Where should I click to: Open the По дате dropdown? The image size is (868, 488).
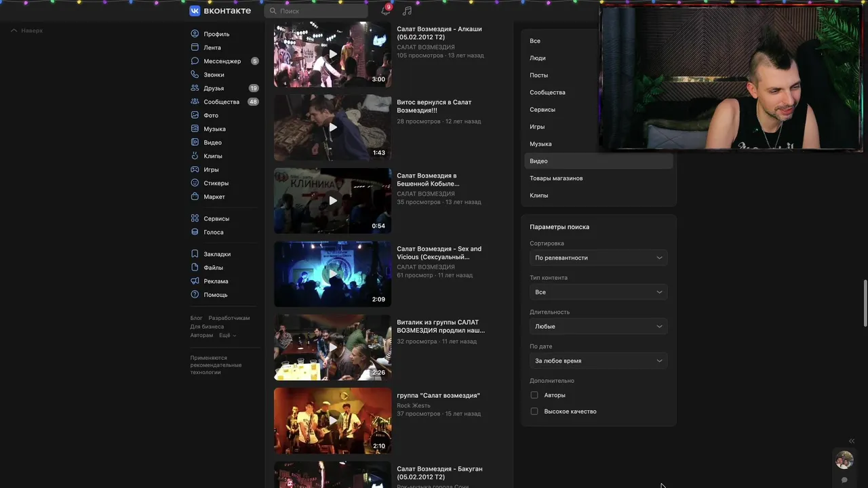click(x=599, y=361)
